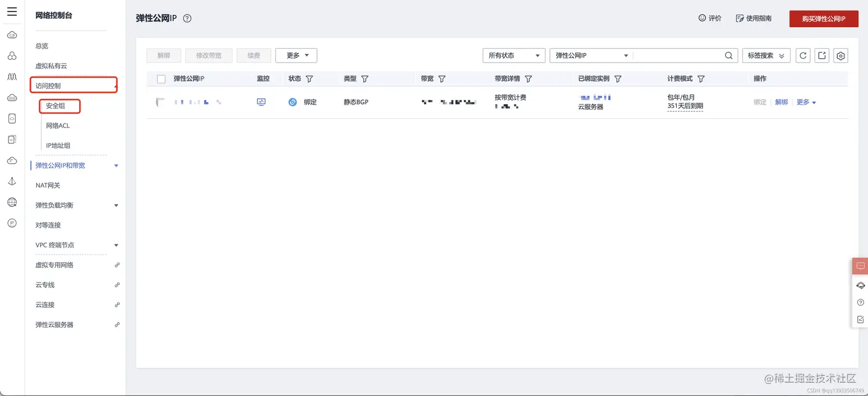Open the IP service icon in the sidebar
This screenshot has width=868, height=396.
click(x=11, y=222)
